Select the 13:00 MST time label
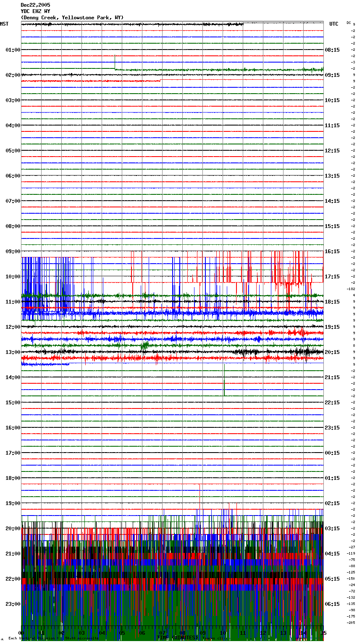This screenshot has width=357, height=644. pyautogui.click(x=13, y=352)
